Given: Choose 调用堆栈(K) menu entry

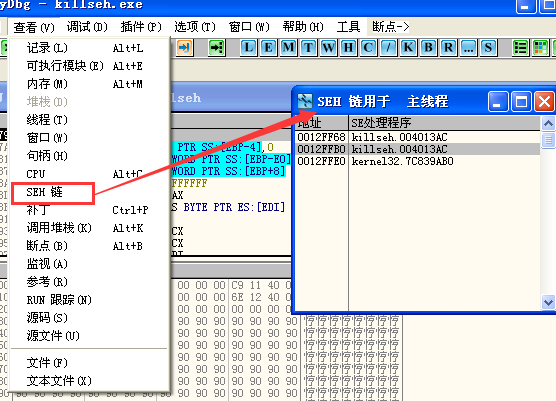Looking at the screenshot, I should 89,228.
